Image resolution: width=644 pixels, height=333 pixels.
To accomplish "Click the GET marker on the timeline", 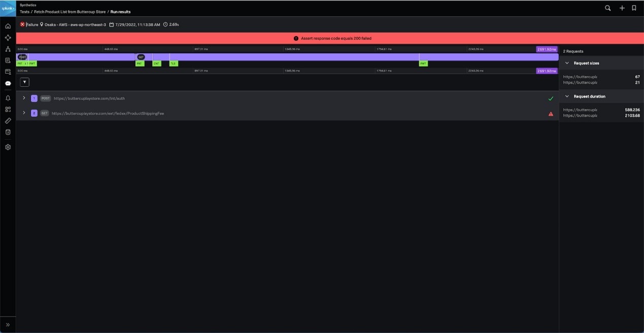I will pos(141,57).
